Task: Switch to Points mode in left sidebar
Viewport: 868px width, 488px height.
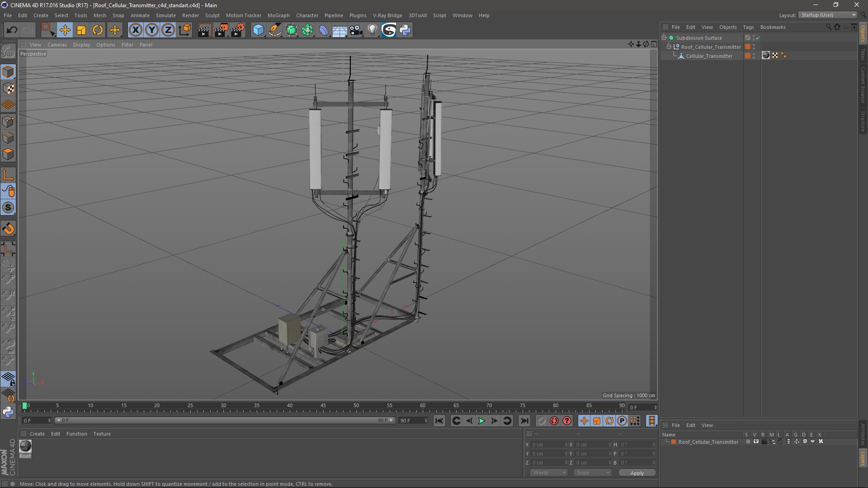Action: (x=8, y=122)
